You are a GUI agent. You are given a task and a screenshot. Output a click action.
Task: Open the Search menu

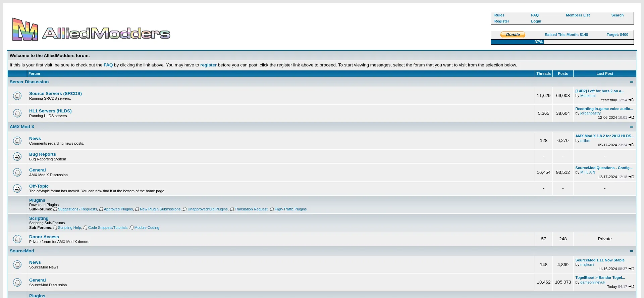(x=617, y=15)
